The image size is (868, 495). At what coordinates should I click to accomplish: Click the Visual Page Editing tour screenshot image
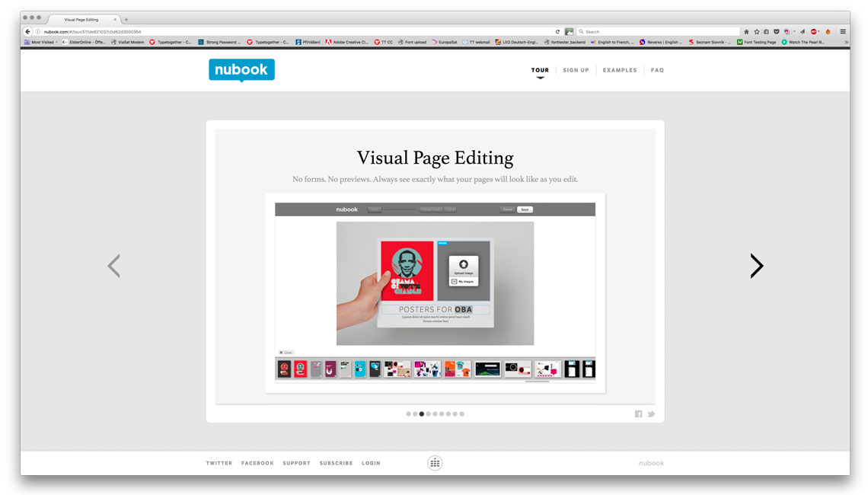point(435,292)
